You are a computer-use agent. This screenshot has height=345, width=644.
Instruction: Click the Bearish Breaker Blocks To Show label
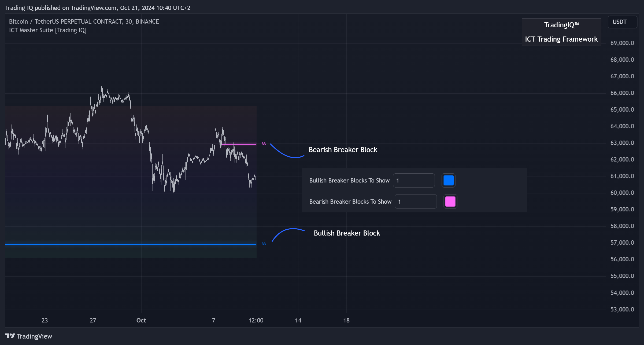(350, 201)
